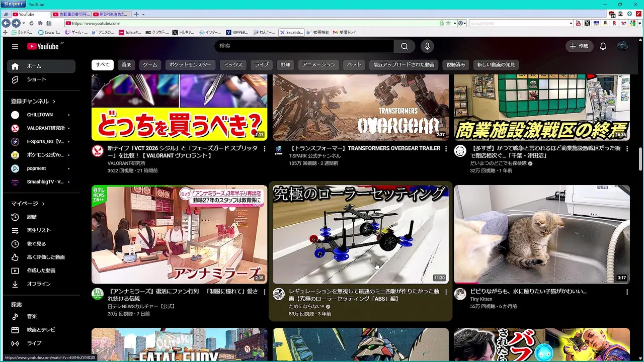Open more options for ミニ四駆 roller video
The height and width of the screenshot is (362, 644).
tap(445, 292)
